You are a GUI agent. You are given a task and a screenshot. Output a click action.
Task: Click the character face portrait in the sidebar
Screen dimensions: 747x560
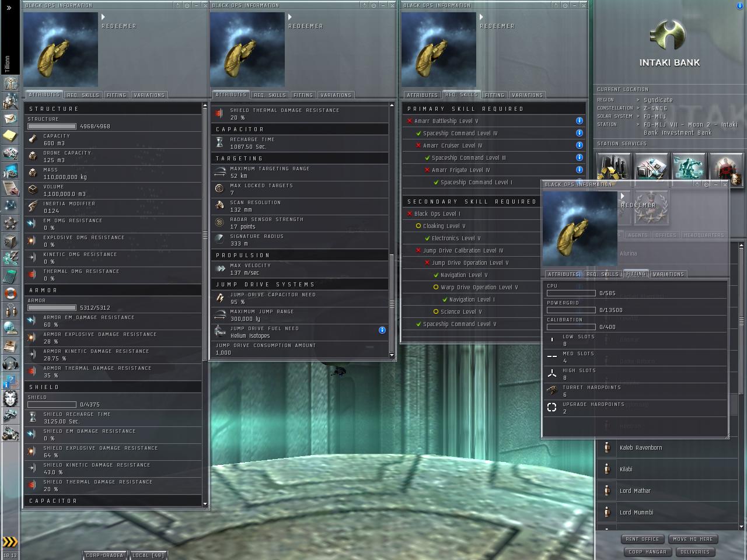10,398
